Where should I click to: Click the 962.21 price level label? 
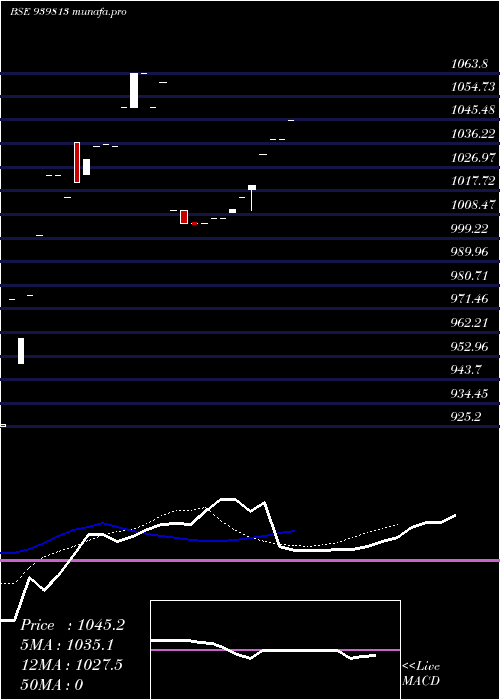[469, 322]
